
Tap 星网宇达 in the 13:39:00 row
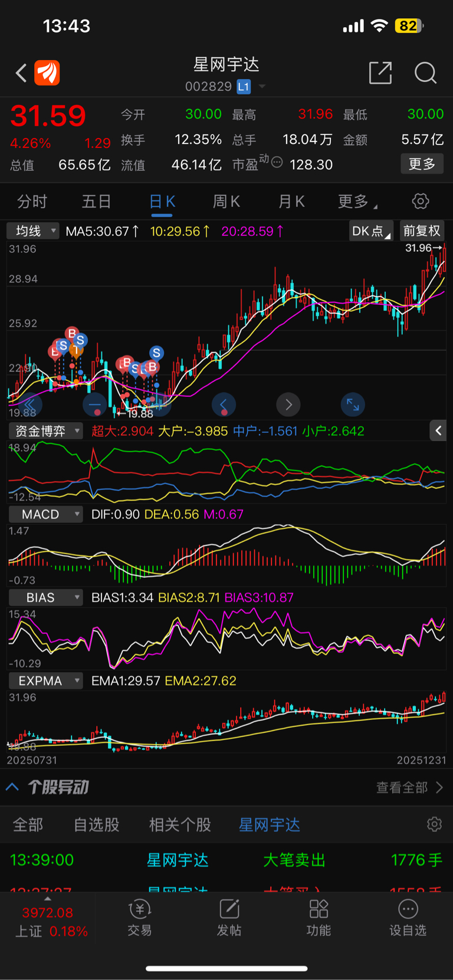(178, 860)
